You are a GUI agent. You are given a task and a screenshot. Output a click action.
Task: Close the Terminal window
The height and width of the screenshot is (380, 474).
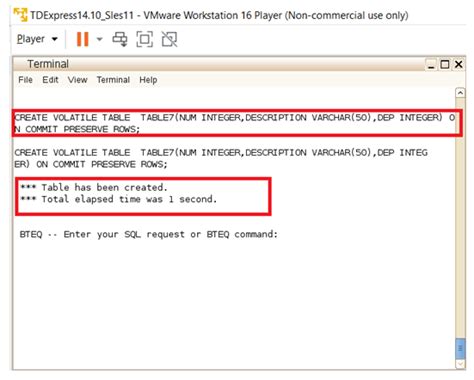(x=459, y=64)
